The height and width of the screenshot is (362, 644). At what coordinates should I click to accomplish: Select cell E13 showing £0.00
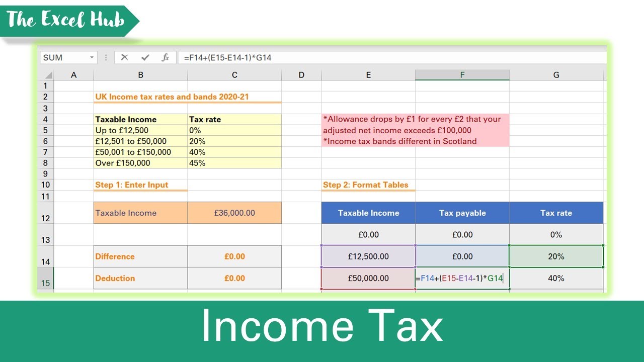click(368, 235)
